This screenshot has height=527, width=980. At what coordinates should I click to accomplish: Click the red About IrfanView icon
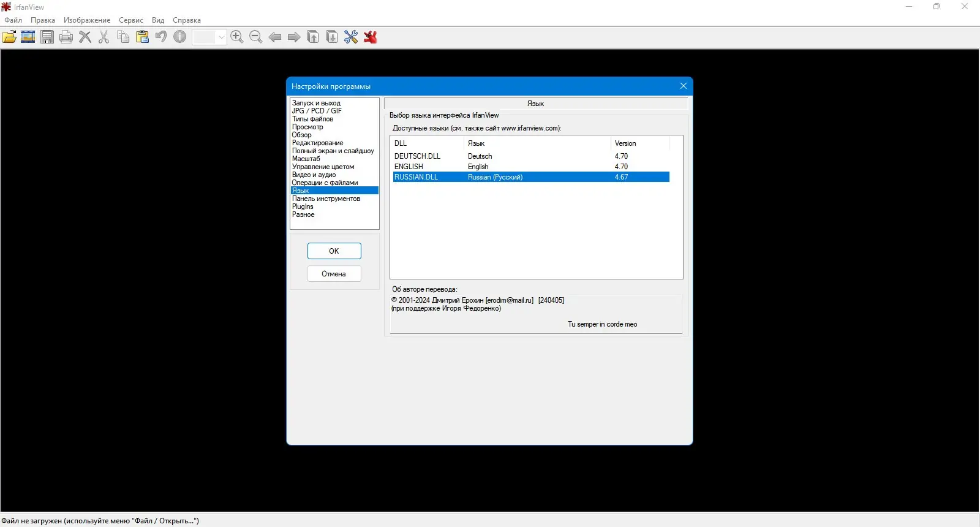[370, 37]
